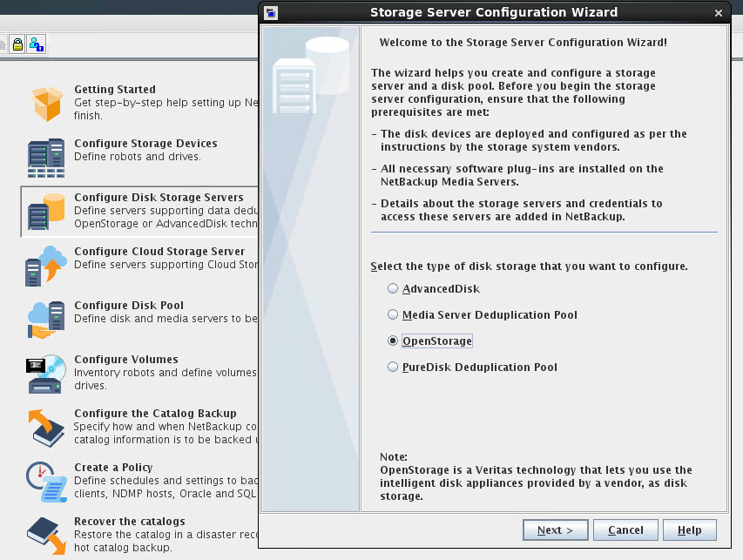Open Configure Storage Devices heading
This screenshot has width=743, height=560.
145,143
